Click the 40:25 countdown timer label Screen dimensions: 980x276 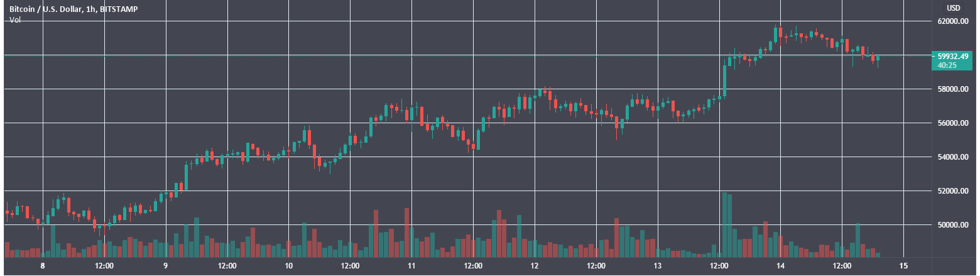click(947, 65)
